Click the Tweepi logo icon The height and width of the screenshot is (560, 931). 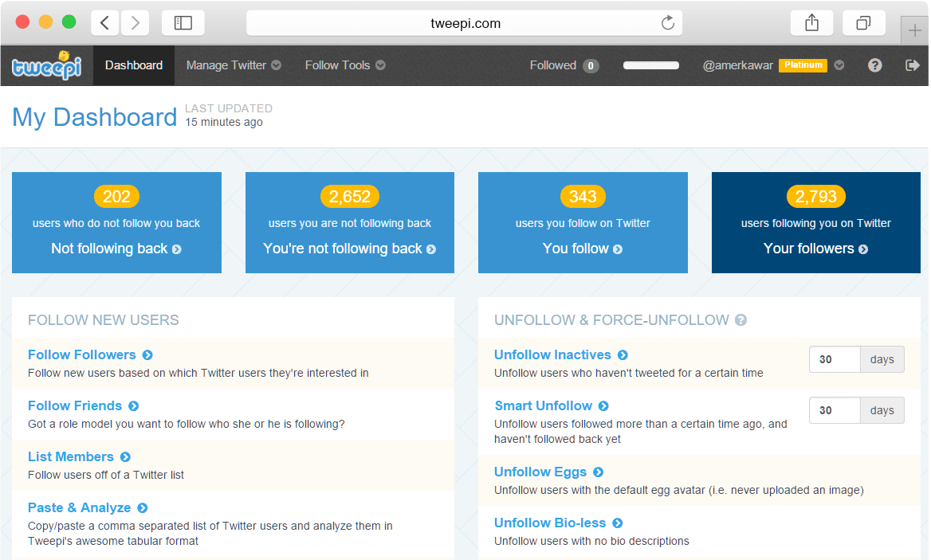[45, 65]
